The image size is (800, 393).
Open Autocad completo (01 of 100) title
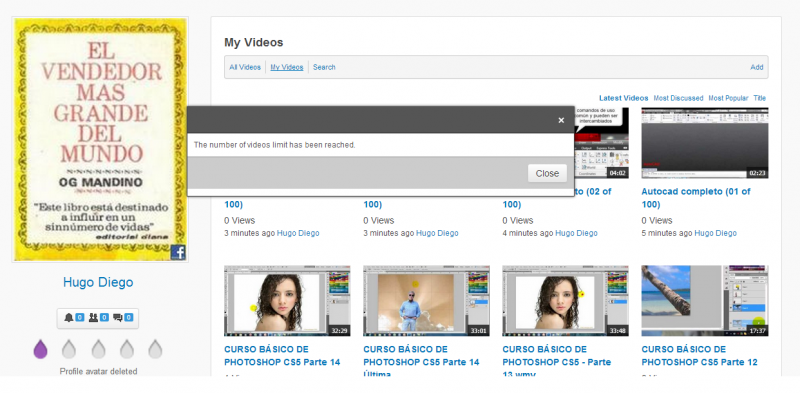click(x=696, y=198)
